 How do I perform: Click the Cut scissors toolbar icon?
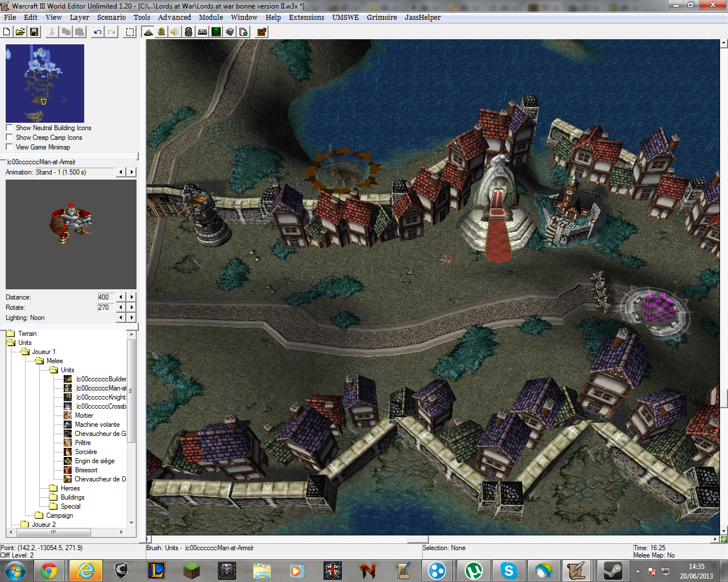pos(52,32)
